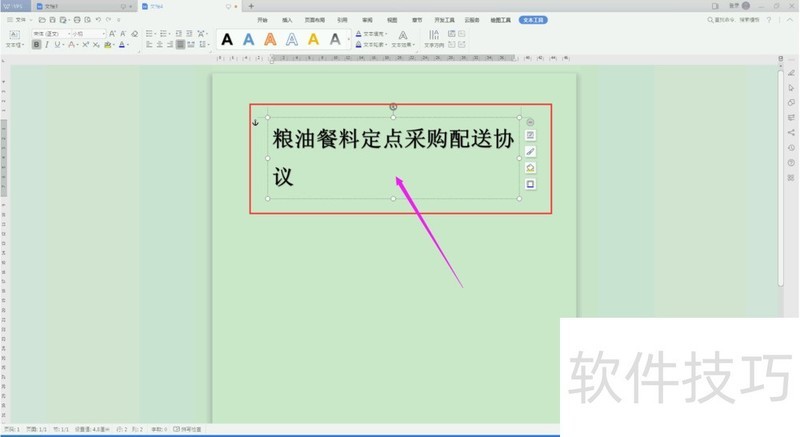Open the Insert ribbon tab
The image size is (800, 437).
[287, 20]
